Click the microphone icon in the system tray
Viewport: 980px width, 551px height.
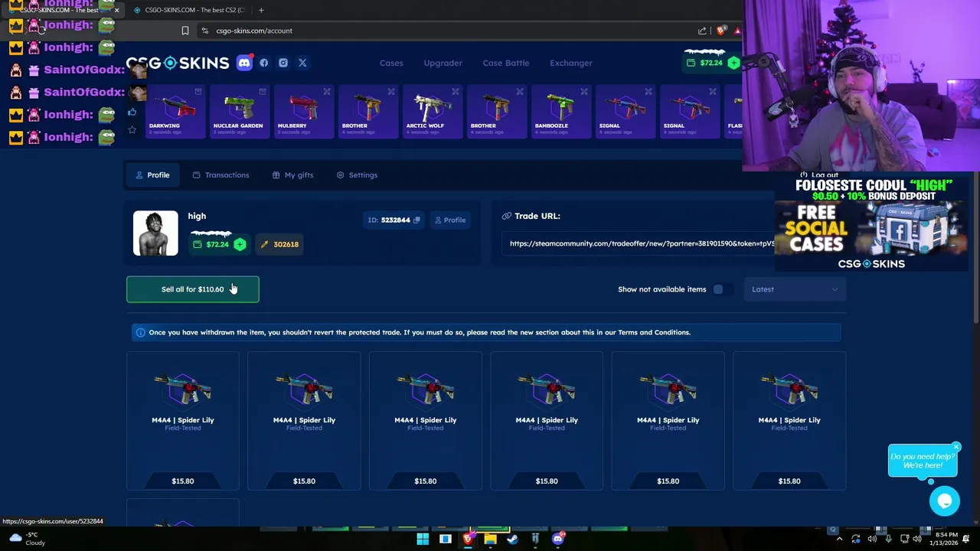click(888, 539)
